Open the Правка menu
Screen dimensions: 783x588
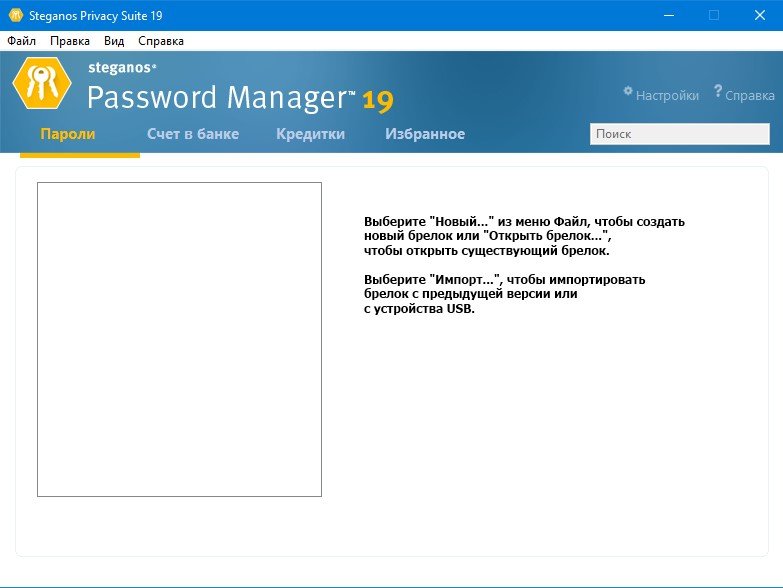(70, 41)
